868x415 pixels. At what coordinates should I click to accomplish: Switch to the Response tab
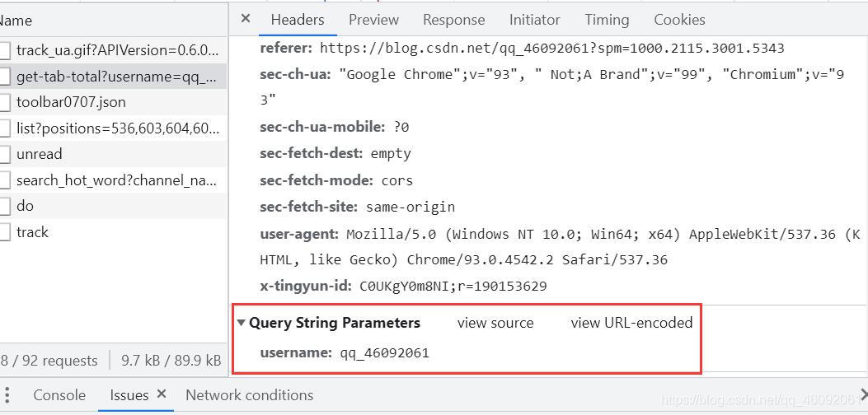454,20
